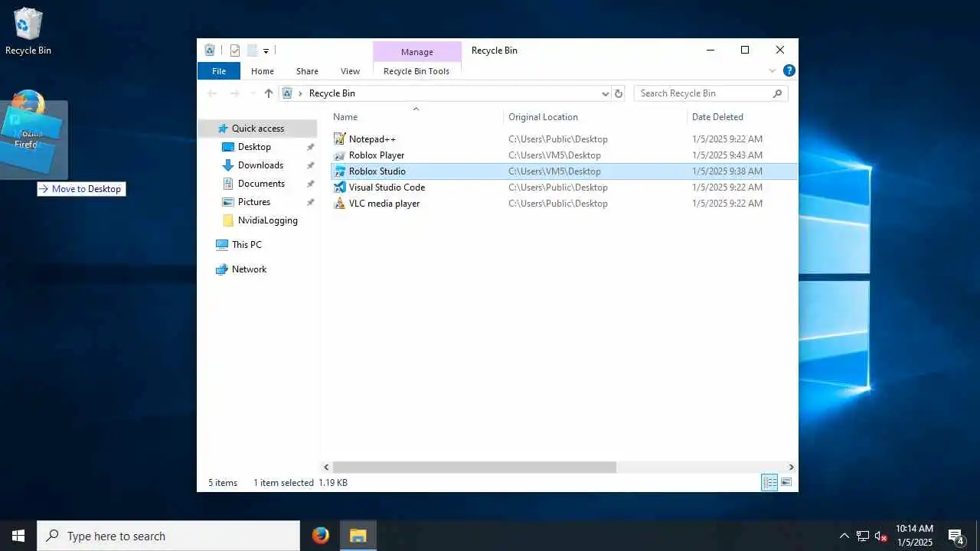Switch to the Home ribbon tab

263,71
